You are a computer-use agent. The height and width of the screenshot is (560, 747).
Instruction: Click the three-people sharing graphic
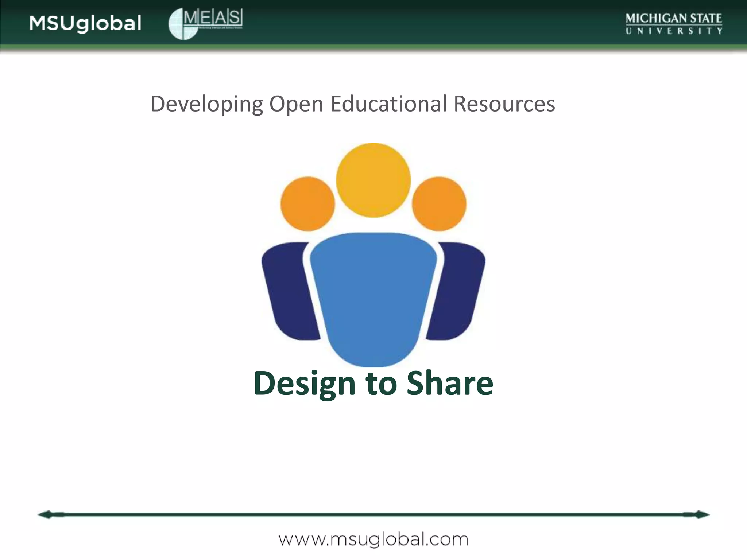(x=373, y=254)
